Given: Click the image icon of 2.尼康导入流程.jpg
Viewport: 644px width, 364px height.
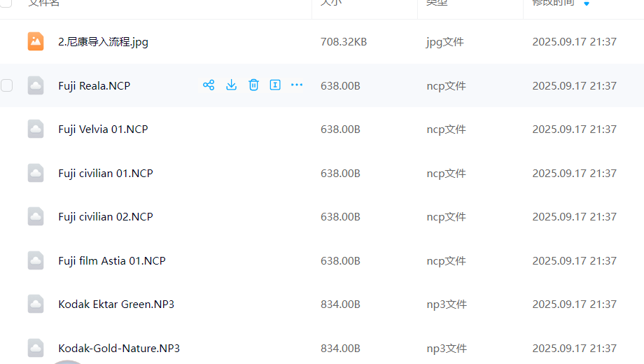Looking at the screenshot, I should (x=36, y=41).
